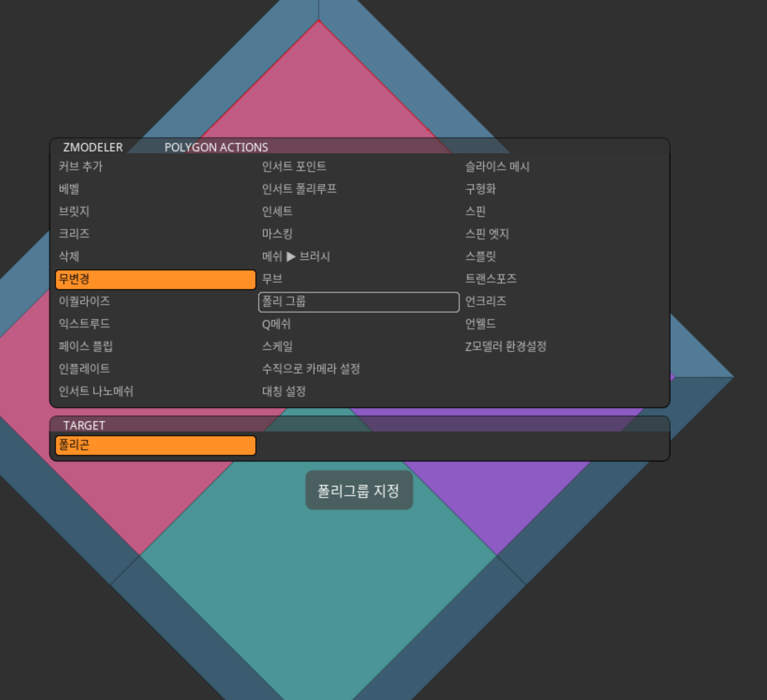The width and height of the screenshot is (767, 700).
Task: Choose 인서트 포인트 action
Action: (x=359, y=167)
